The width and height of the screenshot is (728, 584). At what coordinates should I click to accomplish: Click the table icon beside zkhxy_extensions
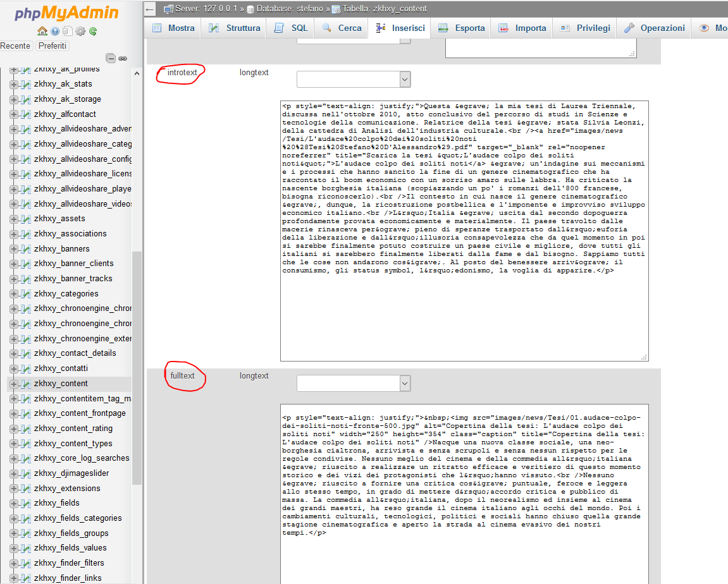(x=26, y=489)
